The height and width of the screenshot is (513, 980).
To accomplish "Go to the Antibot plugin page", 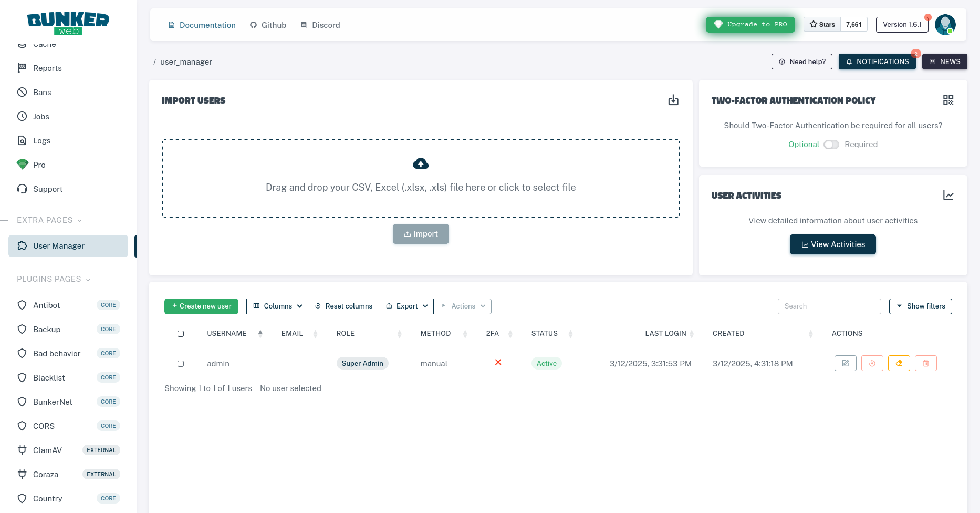I will pos(47,305).
